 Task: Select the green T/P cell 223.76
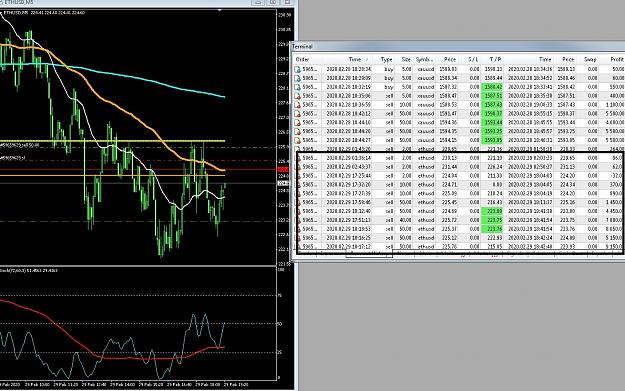tap(492, 229)
